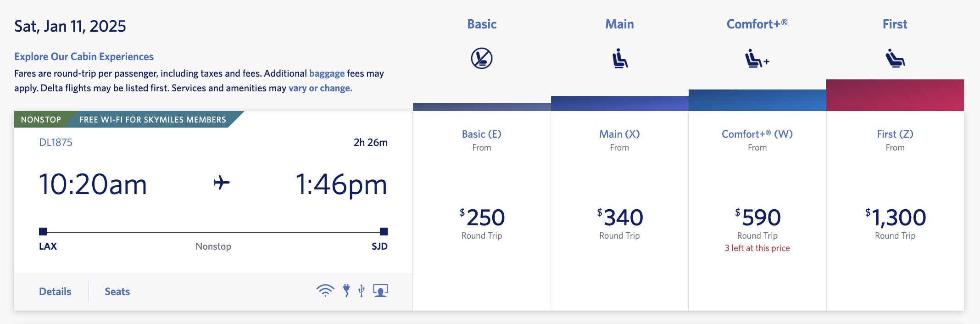
Task: Select the Basic column header
Action: pos(481,24)
